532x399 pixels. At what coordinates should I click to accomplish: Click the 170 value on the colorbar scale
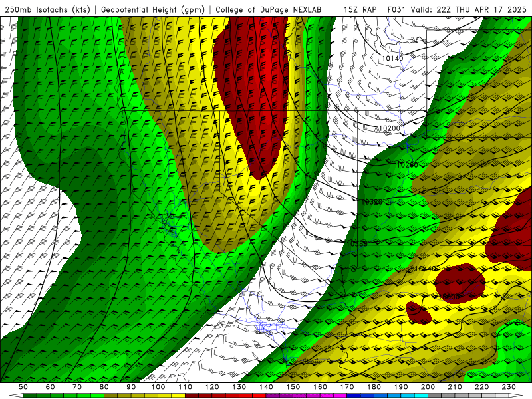point(347,387)
